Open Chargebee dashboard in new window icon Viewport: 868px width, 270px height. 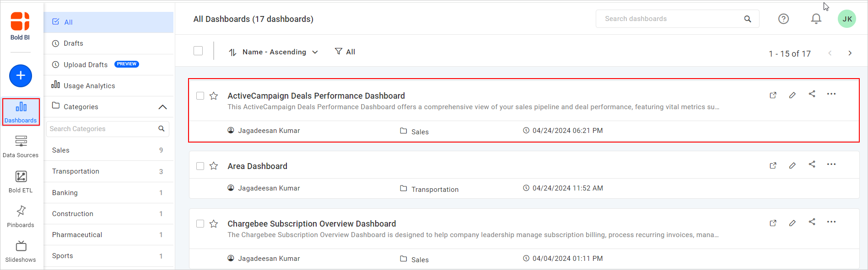click(773, 223)
